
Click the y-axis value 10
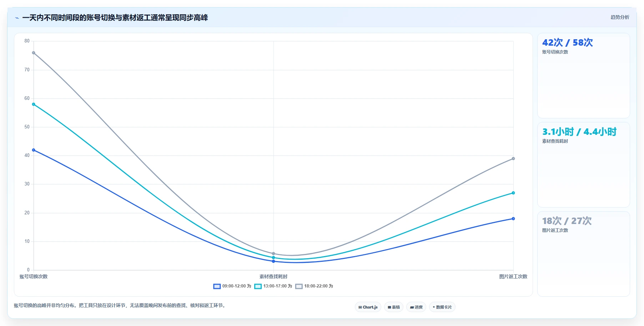(27, 241)
